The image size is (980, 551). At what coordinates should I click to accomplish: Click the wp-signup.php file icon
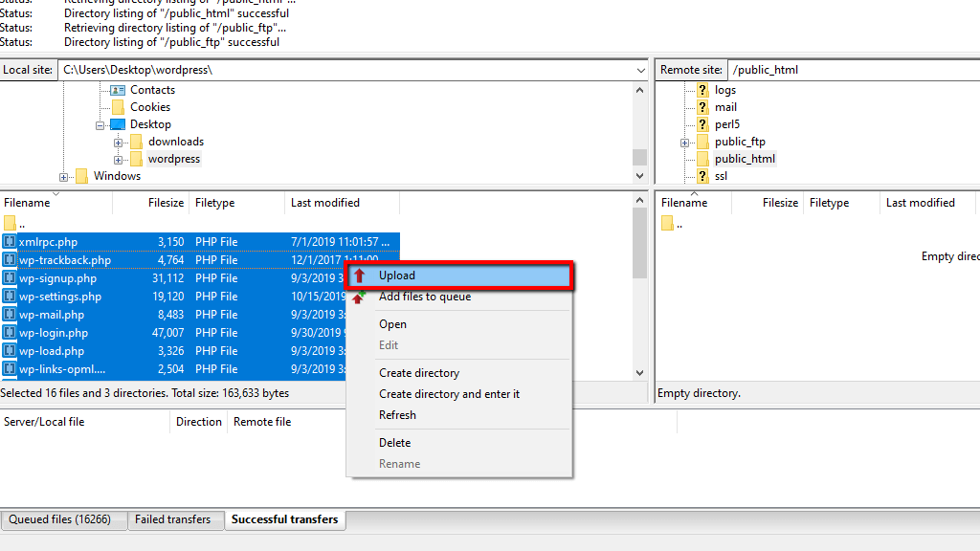pos(10,278)
